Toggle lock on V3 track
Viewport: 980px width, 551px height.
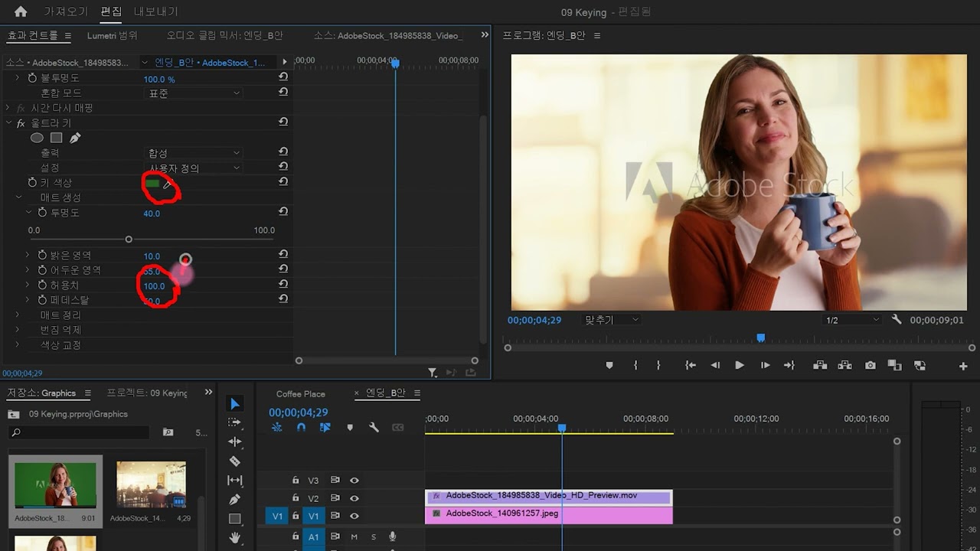tap(296, 481)
